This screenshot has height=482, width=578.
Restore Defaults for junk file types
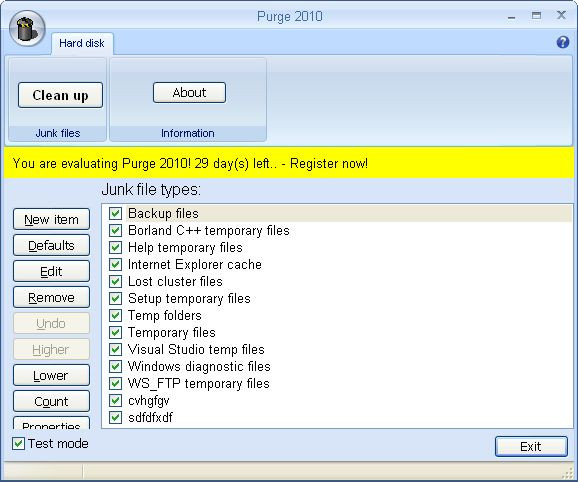point(51,245)
